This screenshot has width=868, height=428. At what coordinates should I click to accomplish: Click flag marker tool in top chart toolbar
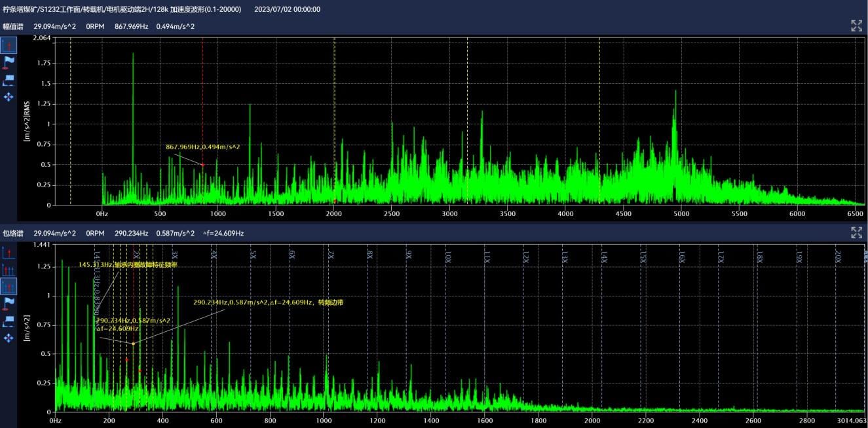pos(9,62)
